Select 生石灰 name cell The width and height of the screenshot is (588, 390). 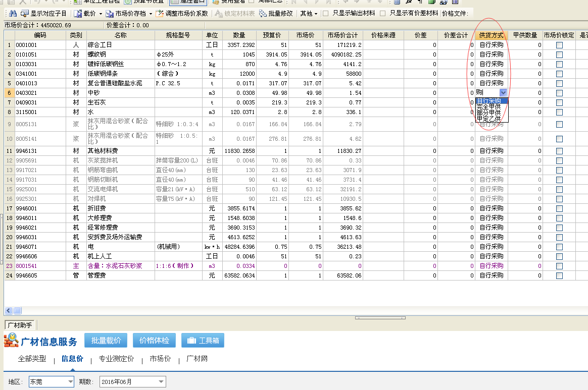coord(120,102)
